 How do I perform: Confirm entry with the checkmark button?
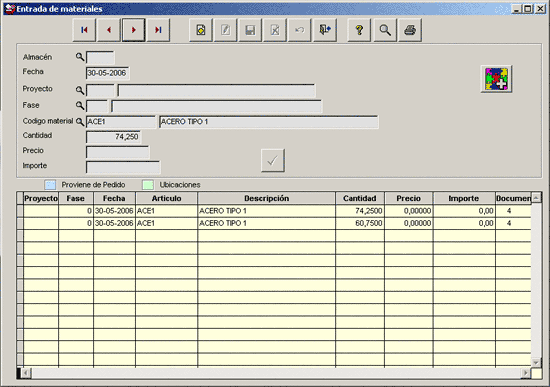coord(273,160)
